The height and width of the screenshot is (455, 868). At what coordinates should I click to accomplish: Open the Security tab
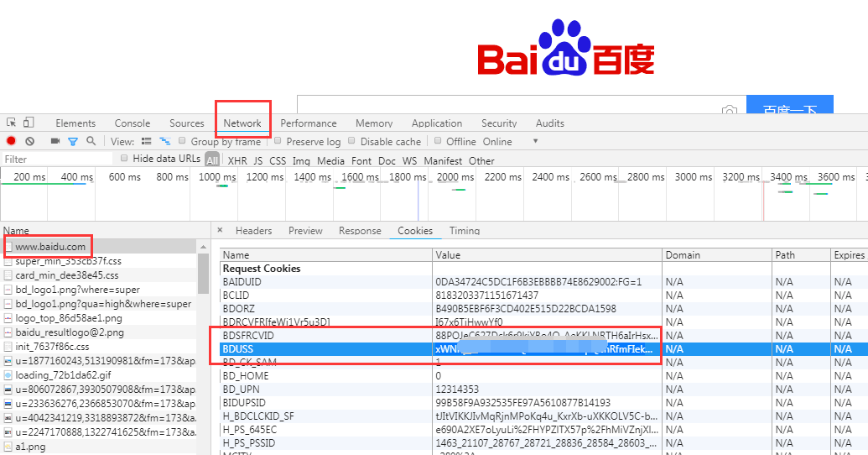499,123
